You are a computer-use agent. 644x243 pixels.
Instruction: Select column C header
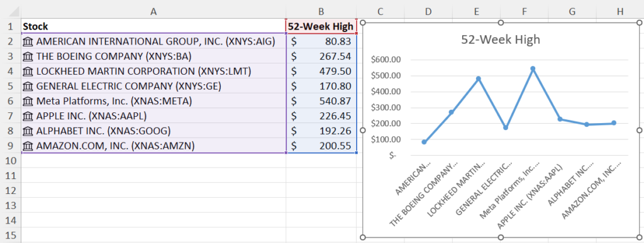[x=380, y=12]
